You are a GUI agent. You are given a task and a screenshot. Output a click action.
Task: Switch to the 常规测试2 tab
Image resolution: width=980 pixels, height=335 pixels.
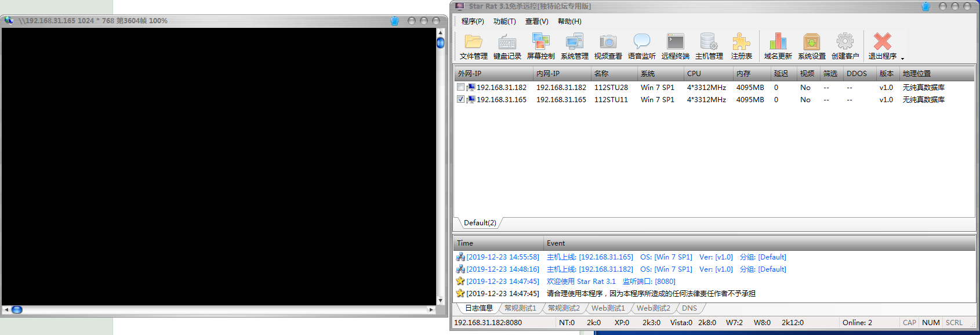pos(564,308)
